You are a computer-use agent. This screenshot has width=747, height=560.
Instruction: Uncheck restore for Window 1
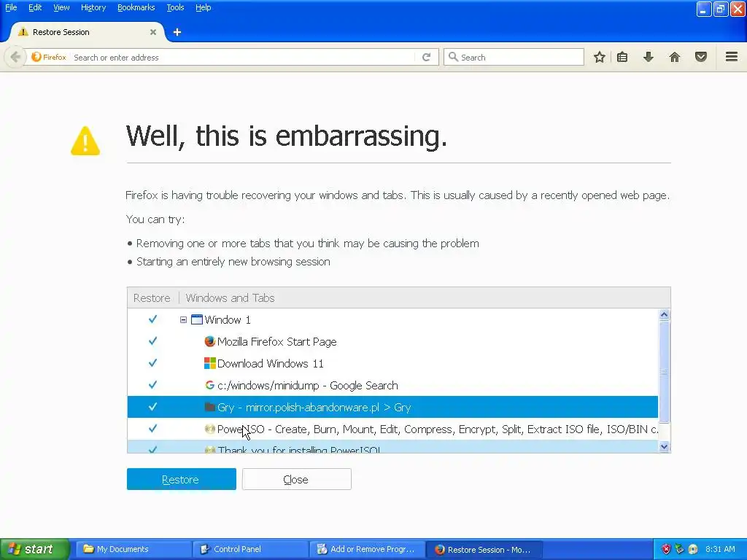pos(152,319)
